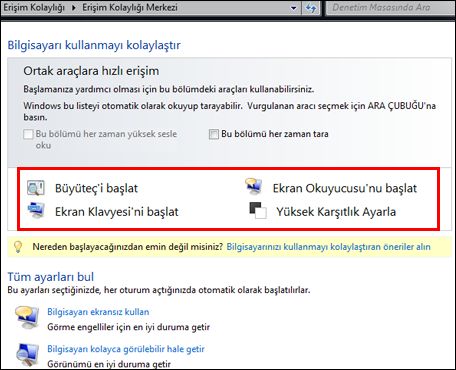The image size is (456, 370).
Task: Click the Ekran Okuyucusu narrator icon
Action: pyautogui.click(x=253, y=187)
